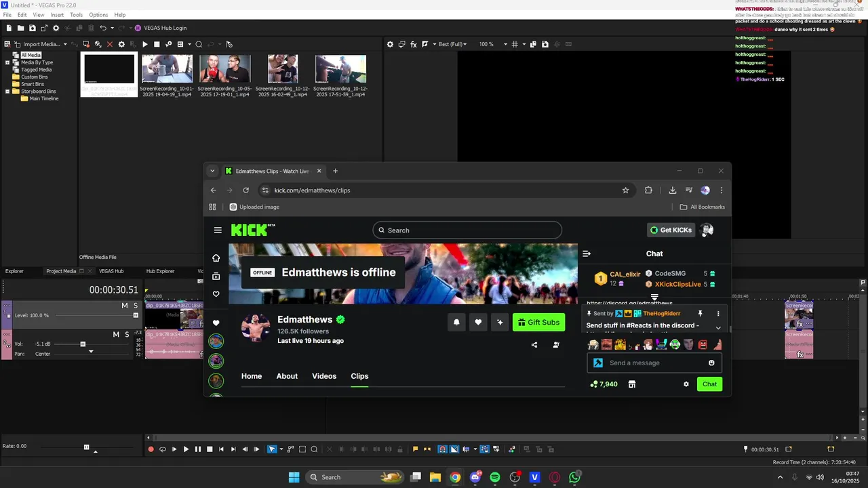Solo the audio track with S
Screen dimensions: 868x488
point(127,334)
